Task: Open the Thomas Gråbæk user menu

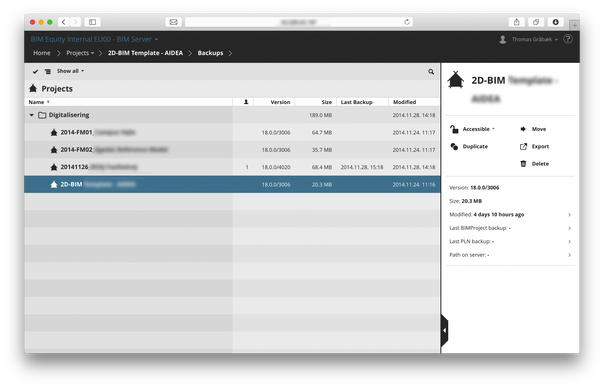Action: click(x=528, y=39)
